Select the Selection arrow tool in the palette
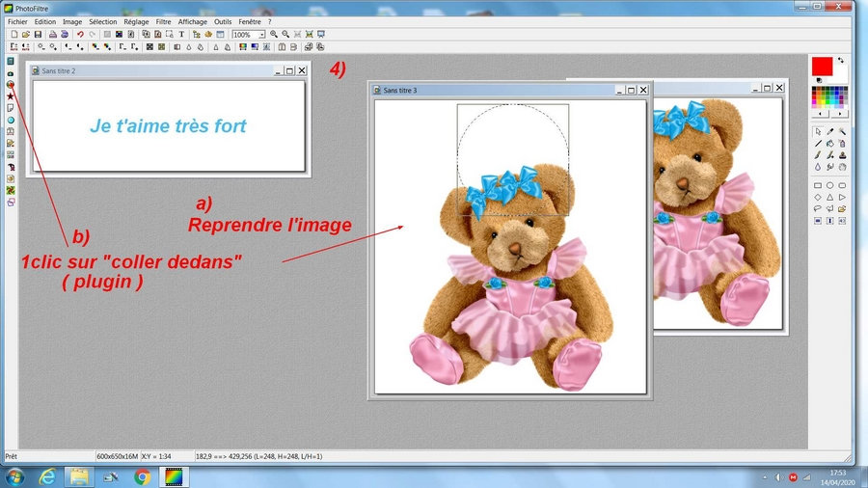Image resolution: width=868 pixels, height=488 pixels. coord(818,132)
